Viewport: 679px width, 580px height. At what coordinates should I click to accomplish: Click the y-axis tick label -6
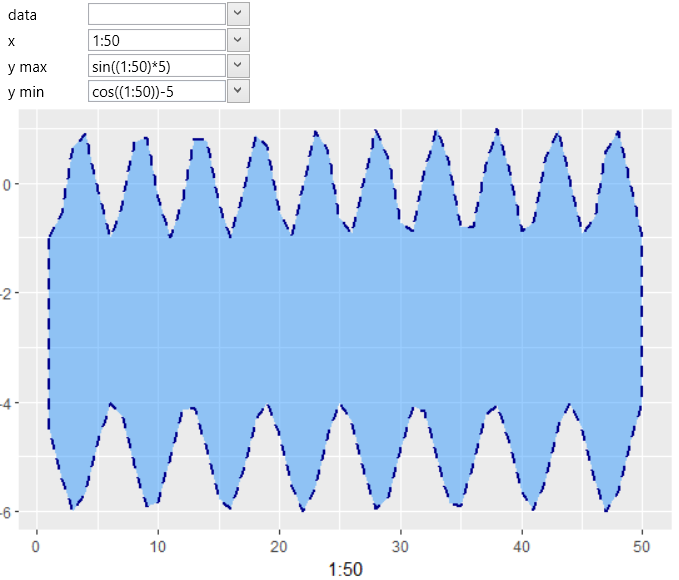[x=6, y=513]
